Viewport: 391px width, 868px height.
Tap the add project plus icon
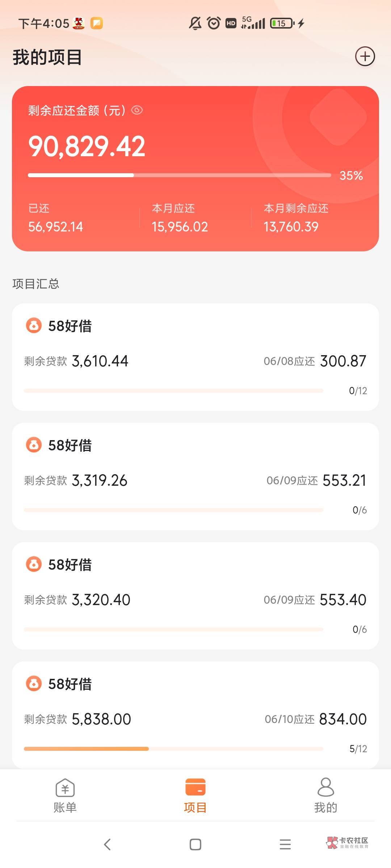coord(365,56)
